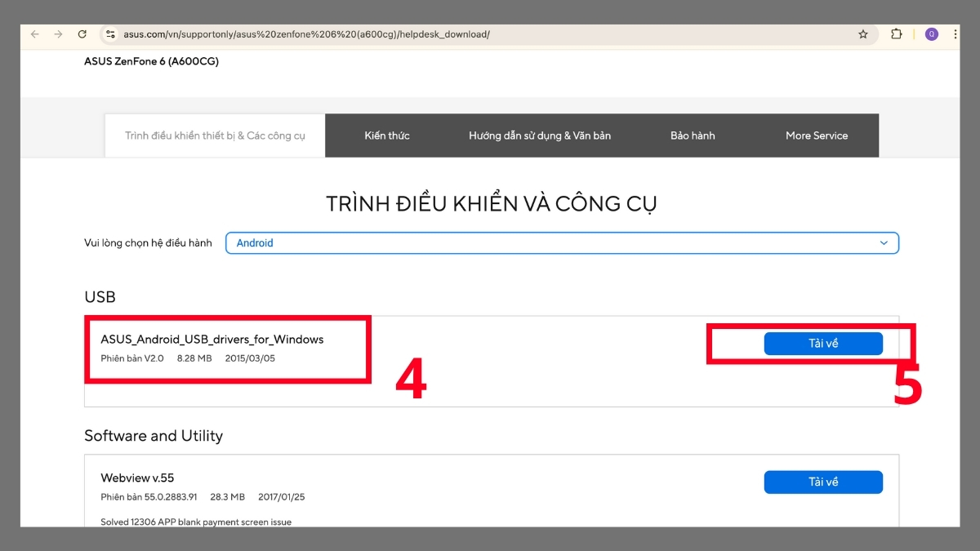Click the TRÌNH ĐIỀU KHIỂN VÀ CÔNG CỤ heading
The width and height of the screenshot is (980, 551).
(491, 203)
